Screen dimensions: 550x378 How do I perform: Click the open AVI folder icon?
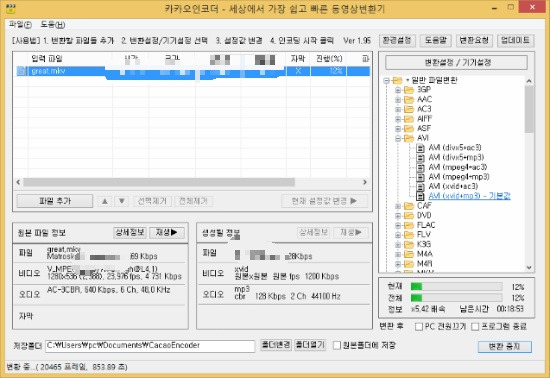pyautogui.click(x=409, y=138)
